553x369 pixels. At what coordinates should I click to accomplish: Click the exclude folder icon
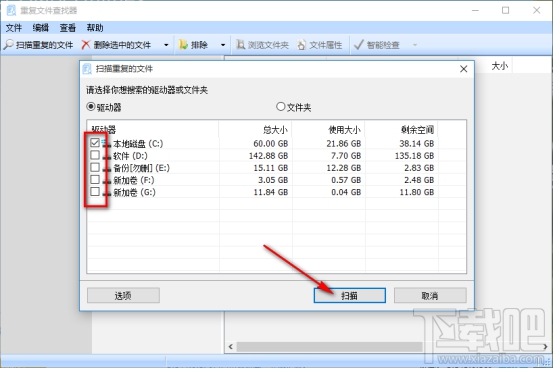click(x=183, y=45)
